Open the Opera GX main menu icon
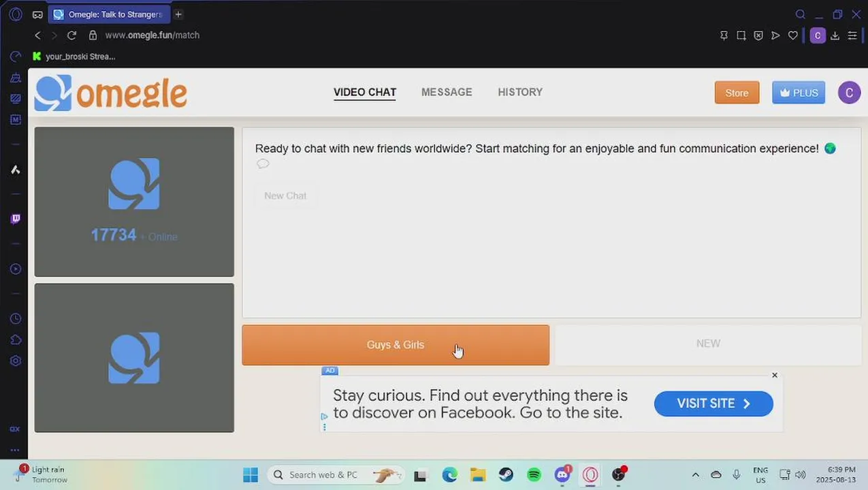868x490 pixels. [16, 14]
